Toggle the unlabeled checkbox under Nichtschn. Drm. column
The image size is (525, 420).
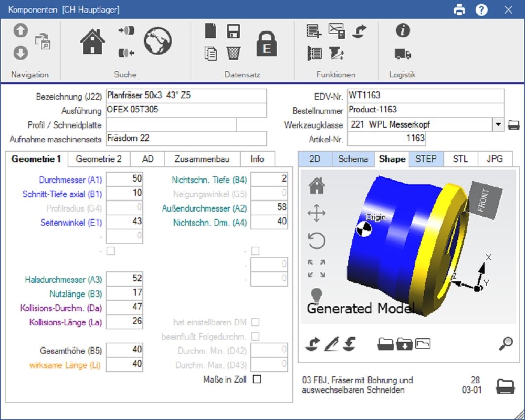coord(256,251)
